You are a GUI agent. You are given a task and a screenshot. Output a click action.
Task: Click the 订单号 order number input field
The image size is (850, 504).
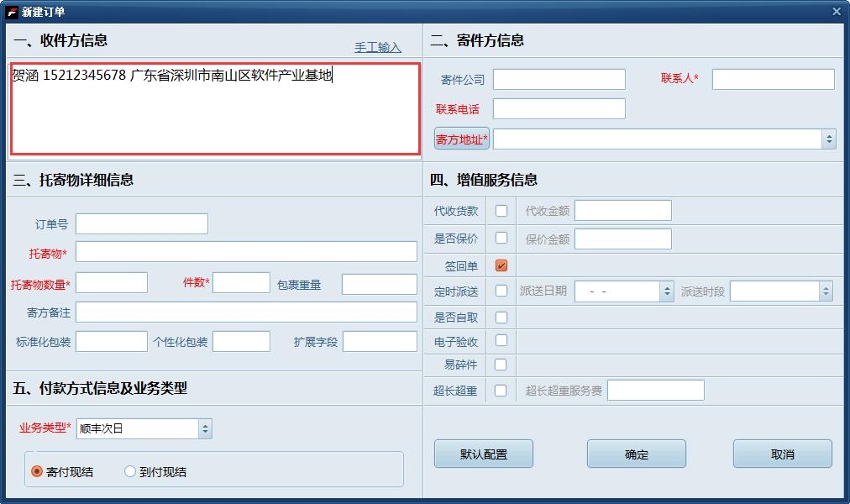click(141, 223)
